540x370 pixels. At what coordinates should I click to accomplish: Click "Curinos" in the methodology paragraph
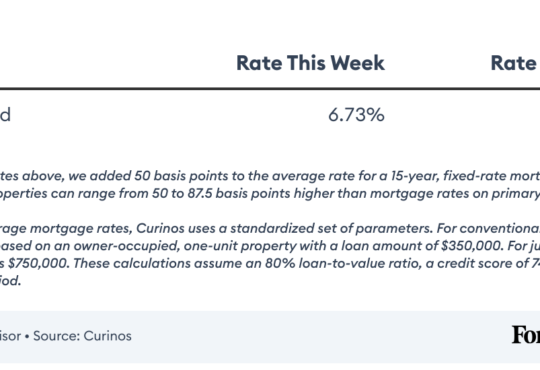[159, 228]
